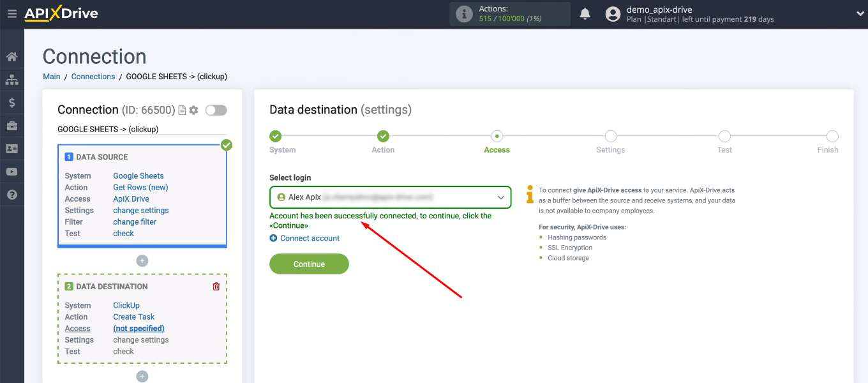Open the briefcase sidebar icon
The height and width of the screenshot is (383, 868).
point(11,126)
